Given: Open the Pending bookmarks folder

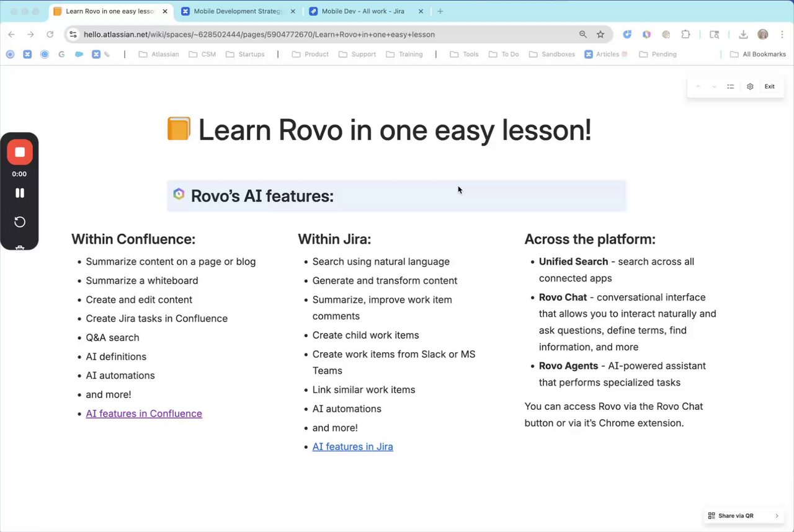Looking at the screenshot, I should click(658, 55).
